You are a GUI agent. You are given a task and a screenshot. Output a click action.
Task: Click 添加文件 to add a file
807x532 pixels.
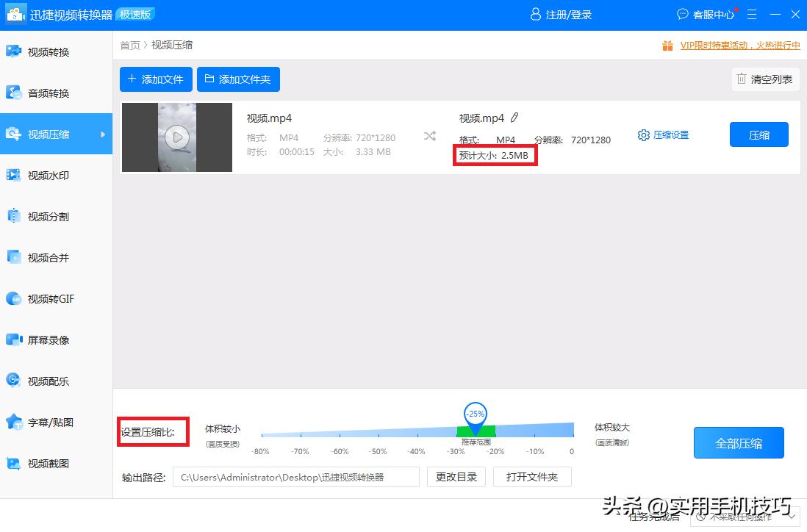pyautogui.click(x=156, y=79)
